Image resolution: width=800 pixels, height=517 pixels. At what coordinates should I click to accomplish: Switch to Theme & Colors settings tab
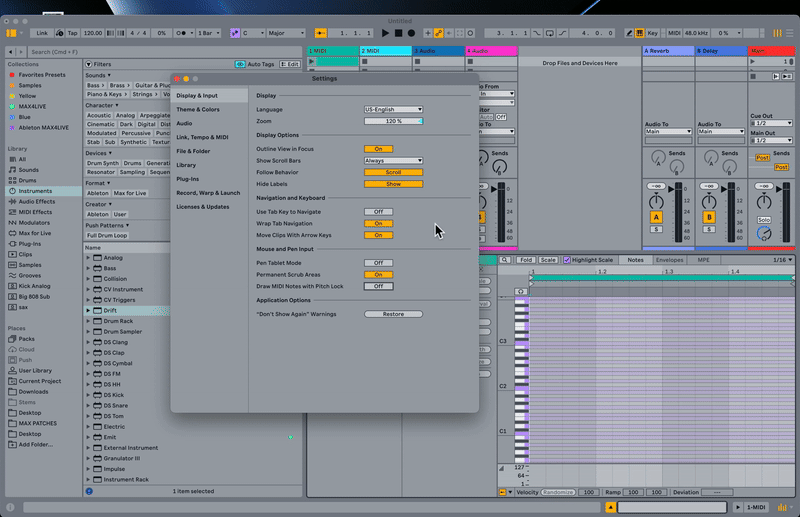pos(198,109)
